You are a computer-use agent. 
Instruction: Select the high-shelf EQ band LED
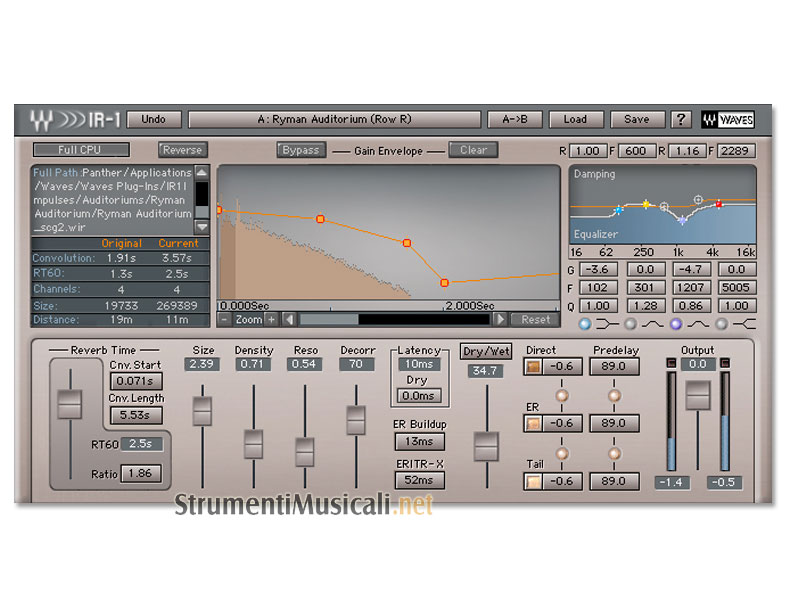point(722,324)
